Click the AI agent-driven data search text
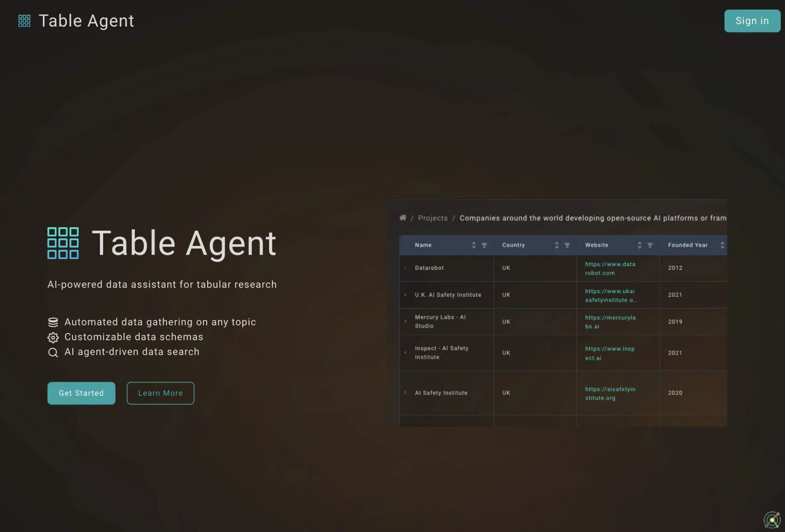 [x=132, y=352]
